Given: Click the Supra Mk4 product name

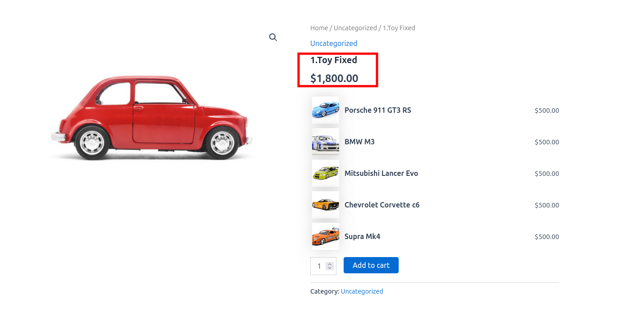Looking at the screenshot, I should (362, 236).
